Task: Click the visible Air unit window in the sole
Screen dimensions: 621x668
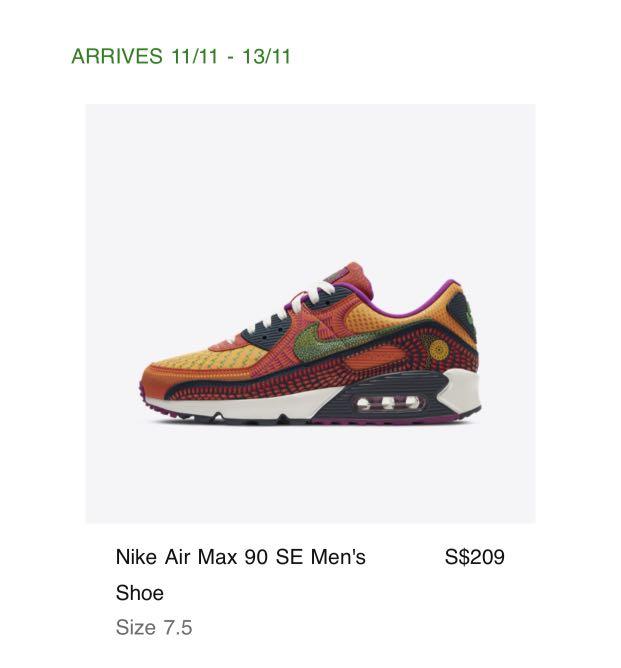Action: point(388,403)
